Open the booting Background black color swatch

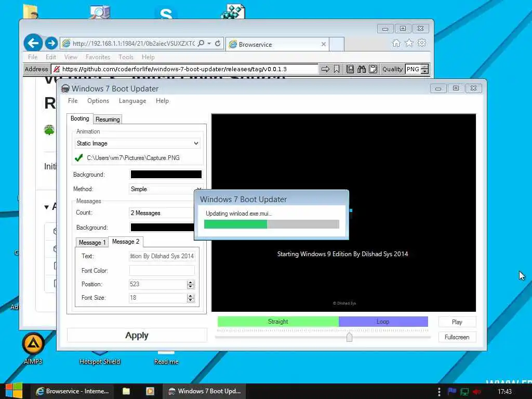point(166,175)
